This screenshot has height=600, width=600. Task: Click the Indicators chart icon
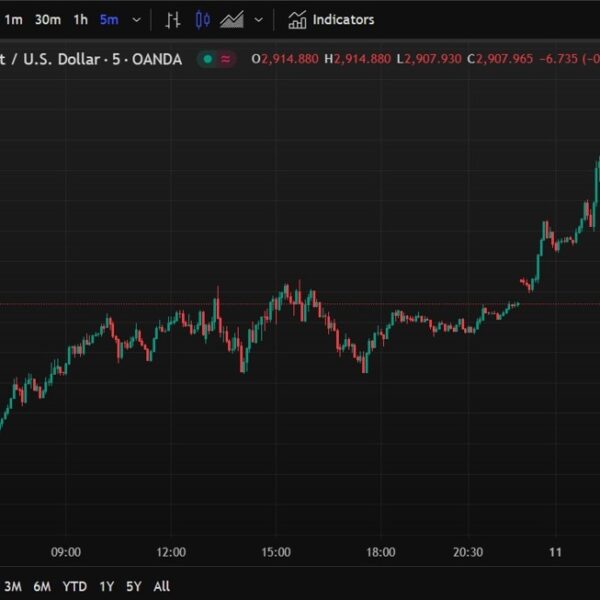click(x=297, y=20)
